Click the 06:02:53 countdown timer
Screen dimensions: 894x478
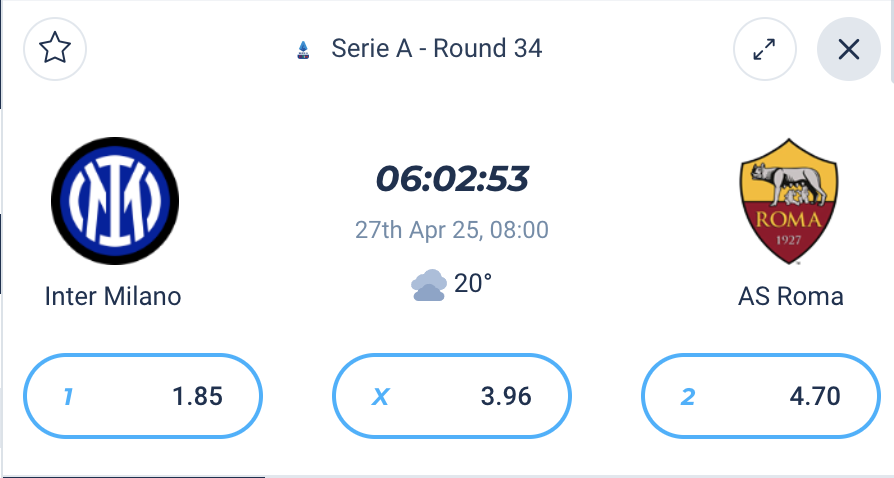point(452,179)
